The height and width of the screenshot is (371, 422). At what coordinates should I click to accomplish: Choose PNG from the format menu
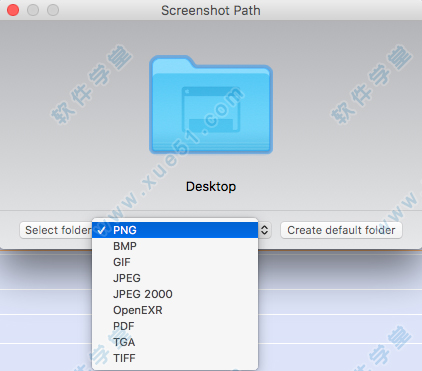(175, 230)
